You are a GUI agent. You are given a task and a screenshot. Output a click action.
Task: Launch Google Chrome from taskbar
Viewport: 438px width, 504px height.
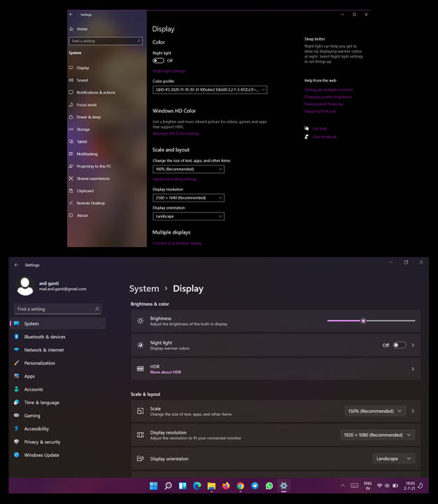pos(241,486)
